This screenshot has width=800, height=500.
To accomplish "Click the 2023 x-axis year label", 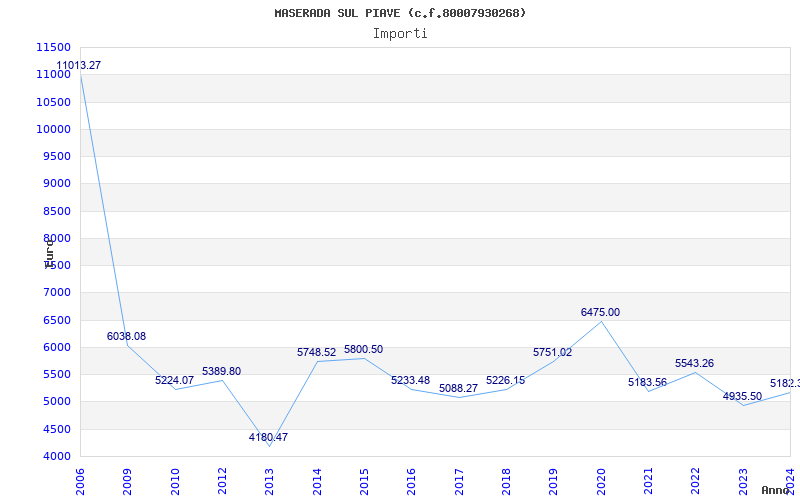I will (x=742, y=481).
